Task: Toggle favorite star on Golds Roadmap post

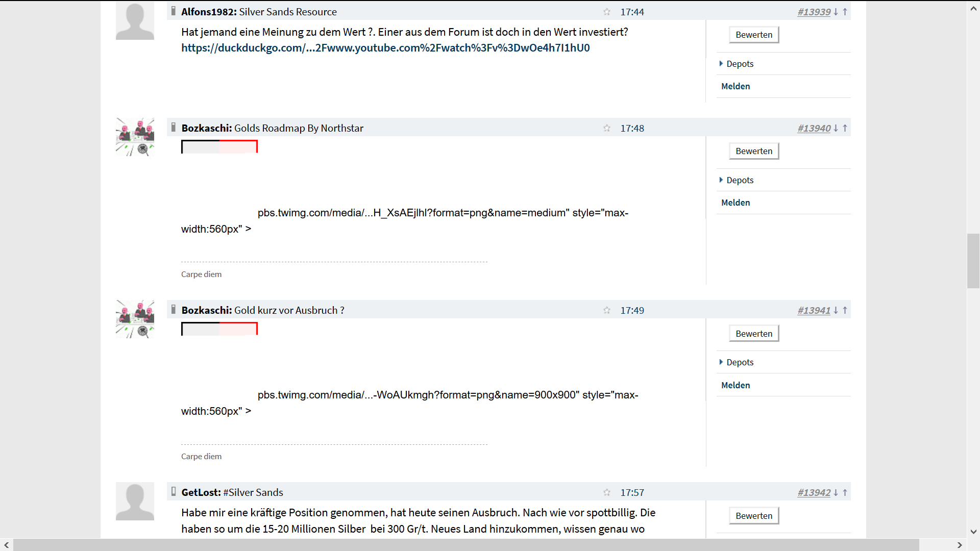Action: click(x=606, y=128)
